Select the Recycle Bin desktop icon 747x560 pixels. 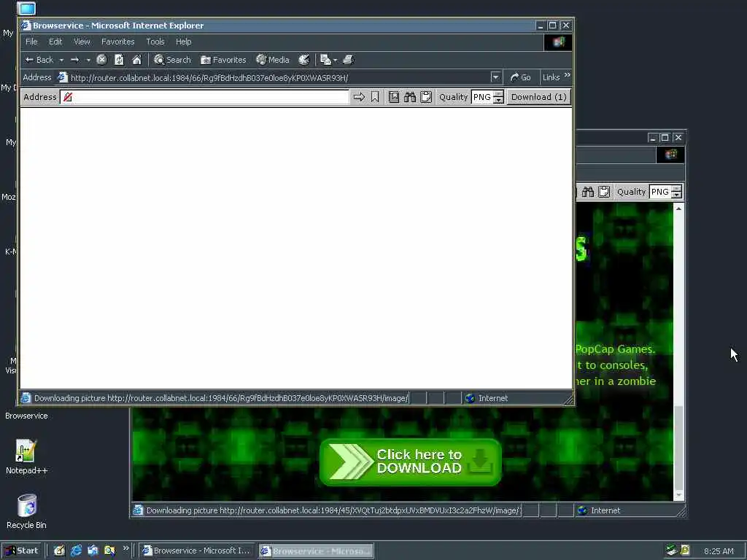[26, 511]
